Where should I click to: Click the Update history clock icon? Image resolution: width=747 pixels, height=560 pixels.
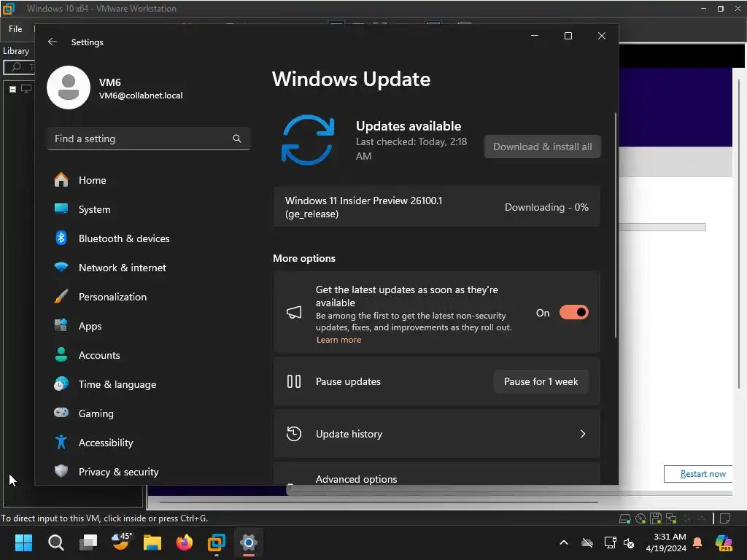[x=294, y=434]
